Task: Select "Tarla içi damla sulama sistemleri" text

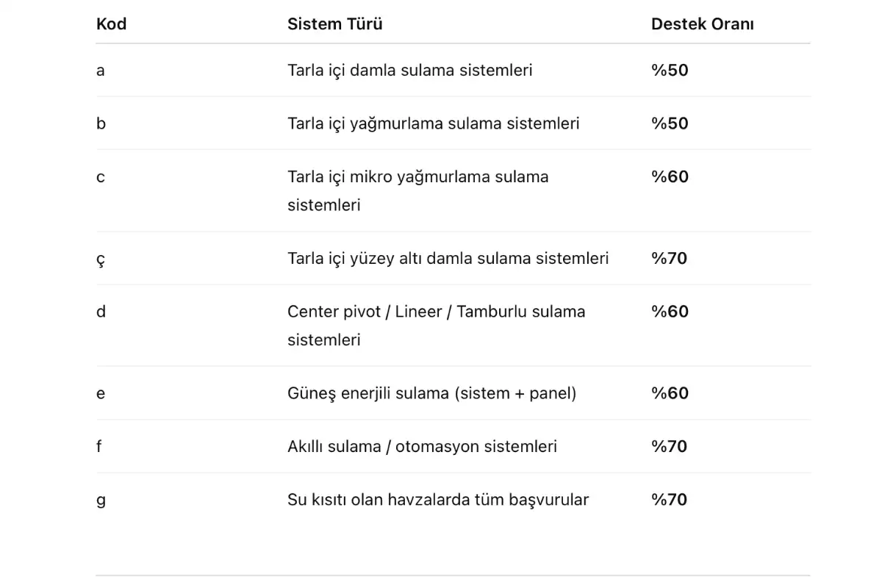Action: tap(409, 71)
